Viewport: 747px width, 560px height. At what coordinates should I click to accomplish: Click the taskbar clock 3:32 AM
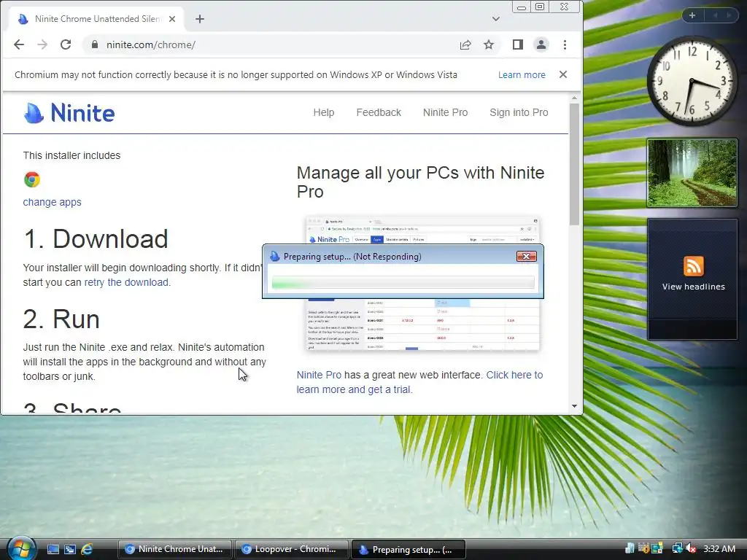719,549
